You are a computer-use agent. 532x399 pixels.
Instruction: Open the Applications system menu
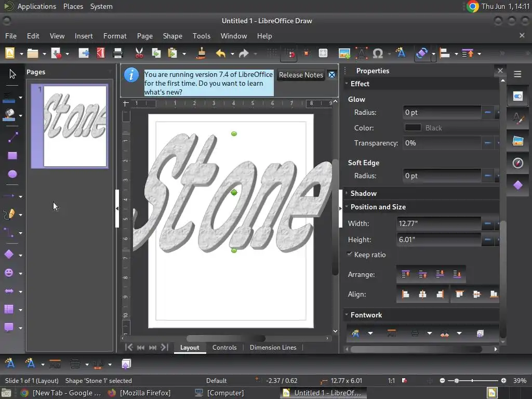[x=37, y=6]
